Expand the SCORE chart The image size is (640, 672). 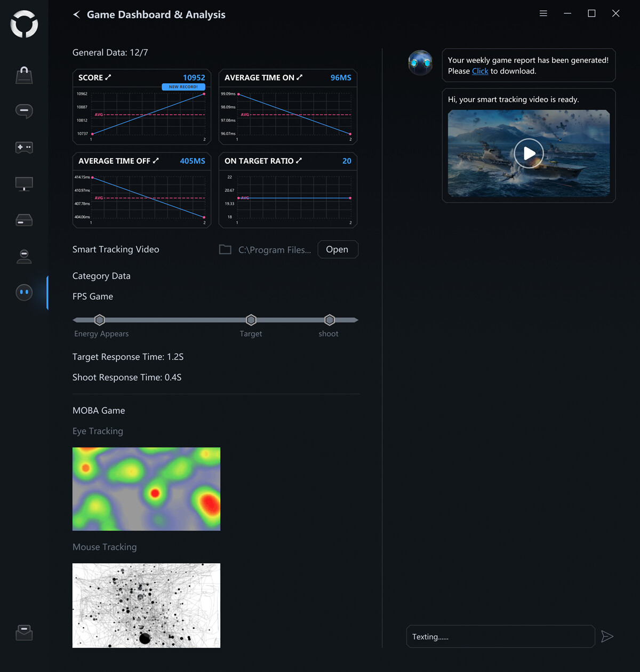(x=108, y=77)
